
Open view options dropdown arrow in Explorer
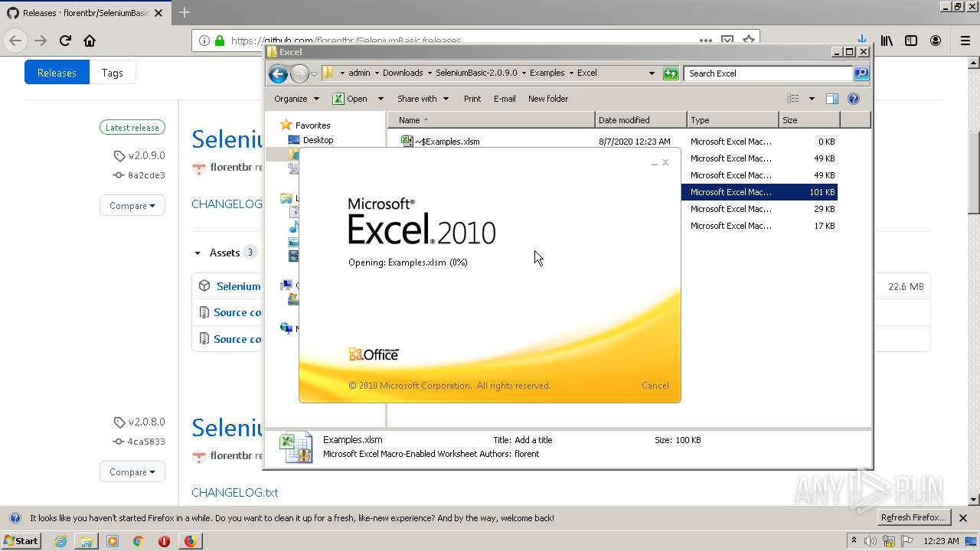click(812, 99)
